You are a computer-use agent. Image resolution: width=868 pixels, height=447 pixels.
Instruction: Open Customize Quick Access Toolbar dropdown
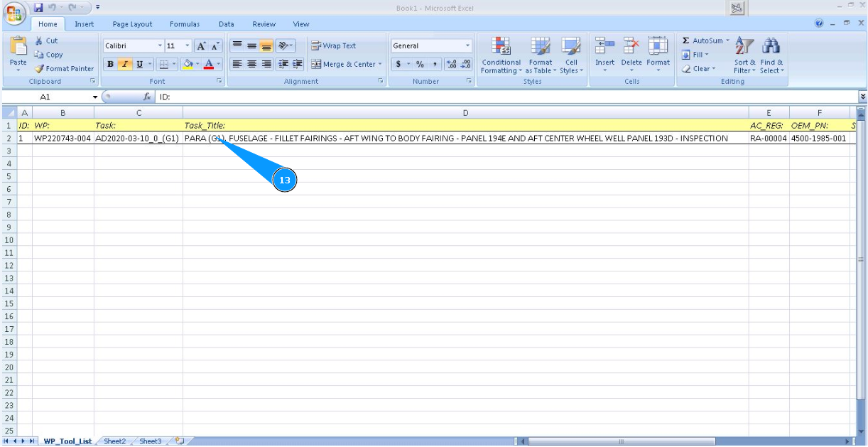(97, 7)
